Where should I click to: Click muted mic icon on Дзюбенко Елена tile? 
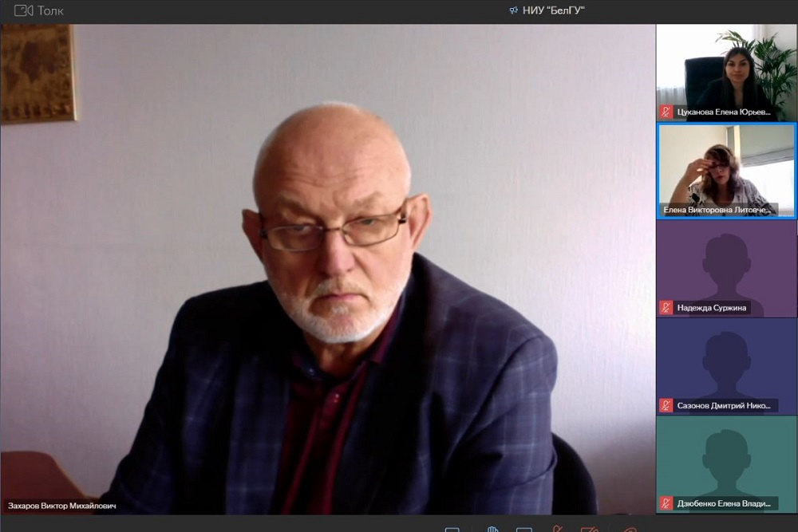(x=666, y=503)
